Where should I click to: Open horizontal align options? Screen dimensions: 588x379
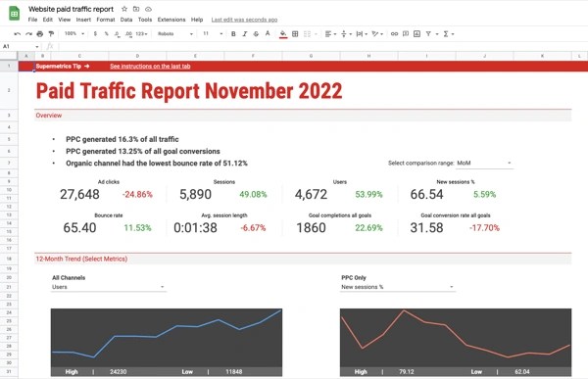330,33
